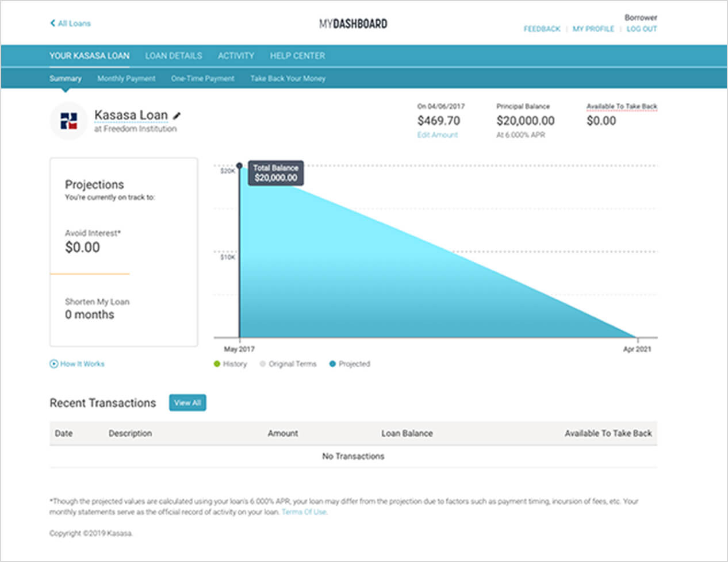The width and height of the screenshot is (728, 562).
Task: Click the Description column header
Action: (131, 433)
